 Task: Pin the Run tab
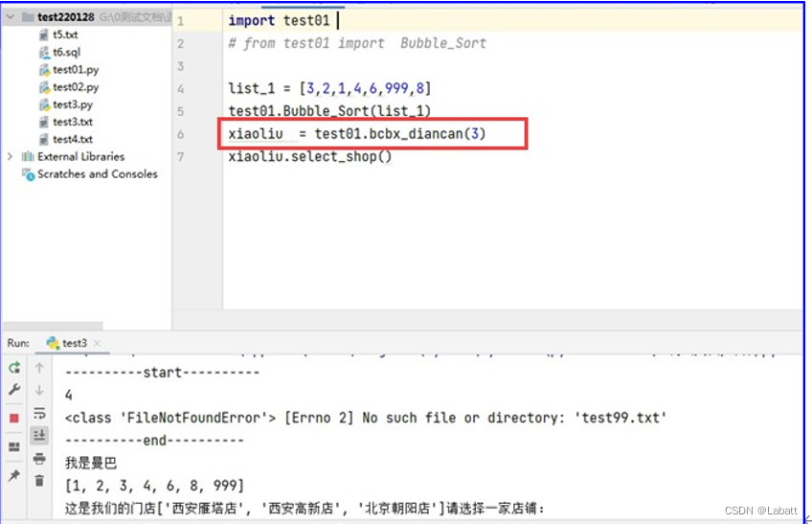click(x=14, y=475)
